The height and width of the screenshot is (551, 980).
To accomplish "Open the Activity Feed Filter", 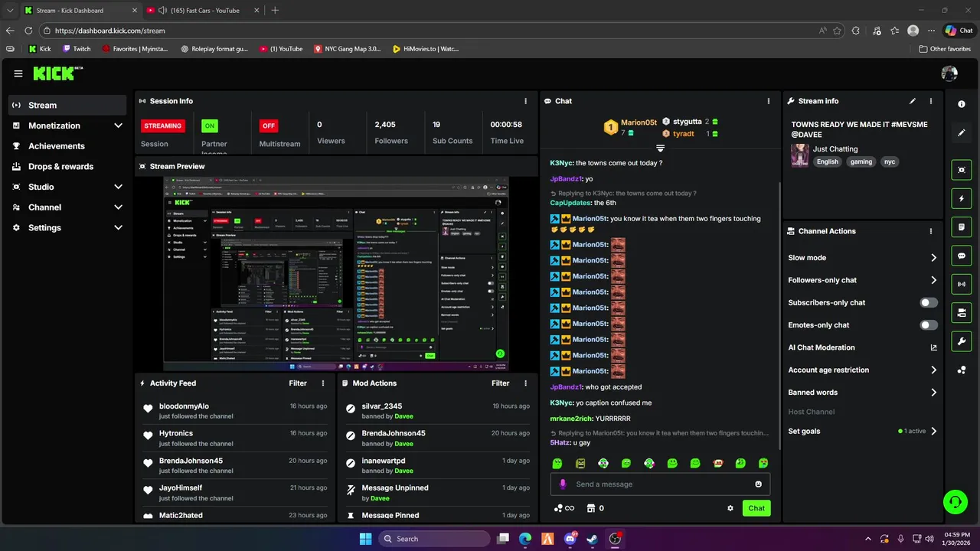I will [x=298, y=383].
